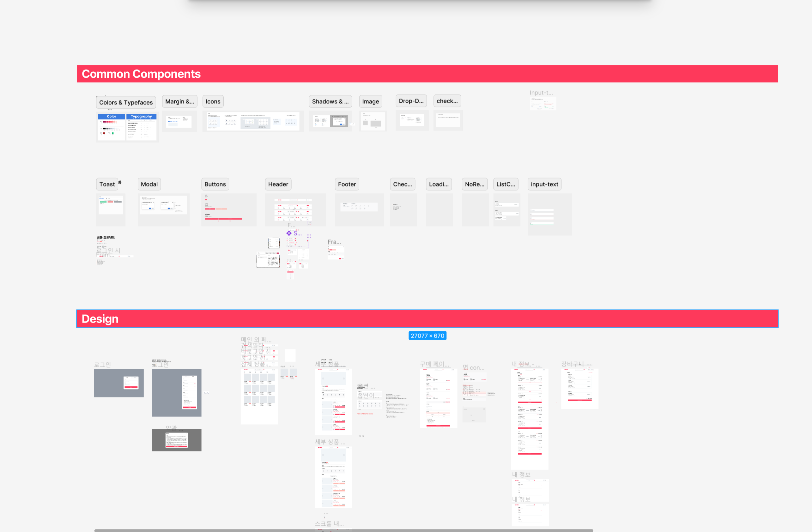Select the Colors & Typefaces section label
Viewport: 812px width, 532px height.
click(126, 102)
